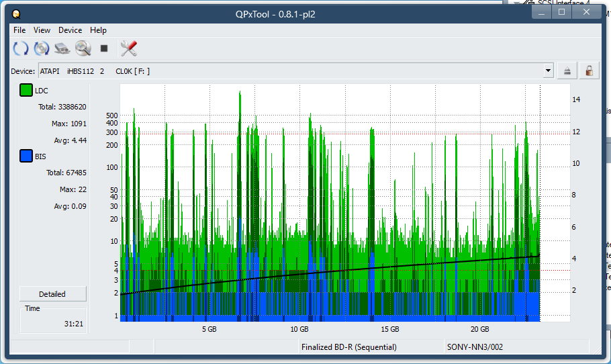Click the LDC legend label
The width and height of the screenshot is (611, 364).
point(42,91)
